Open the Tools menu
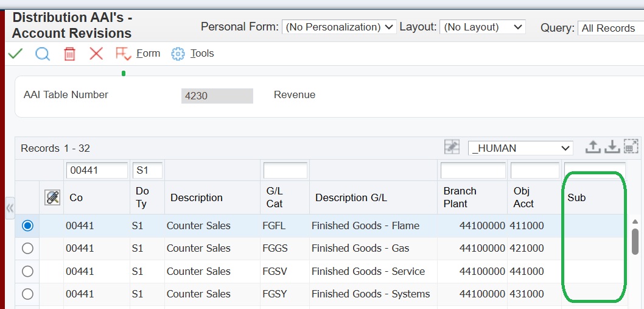Viewport: 644px width, 309px height. click(x=202, y=54)
